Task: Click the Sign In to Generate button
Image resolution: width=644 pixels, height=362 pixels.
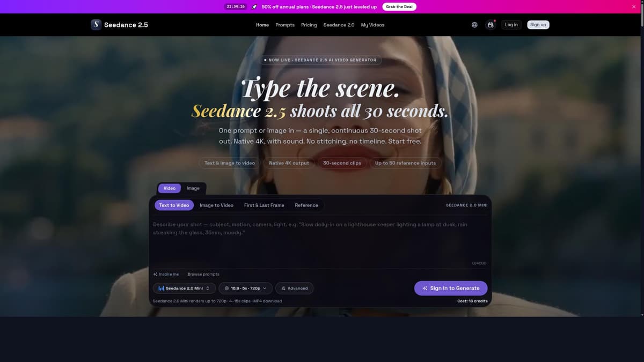Action: coord(451,288)
